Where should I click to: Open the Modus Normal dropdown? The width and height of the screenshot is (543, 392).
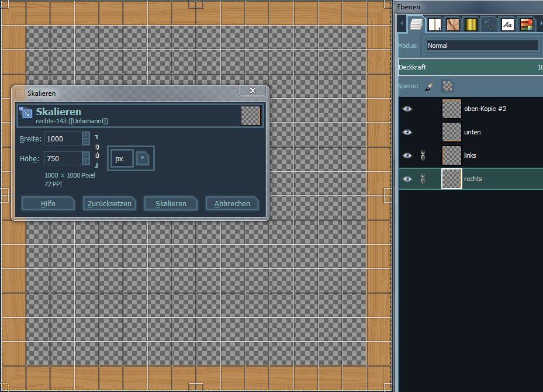click(x=482, y=46)
